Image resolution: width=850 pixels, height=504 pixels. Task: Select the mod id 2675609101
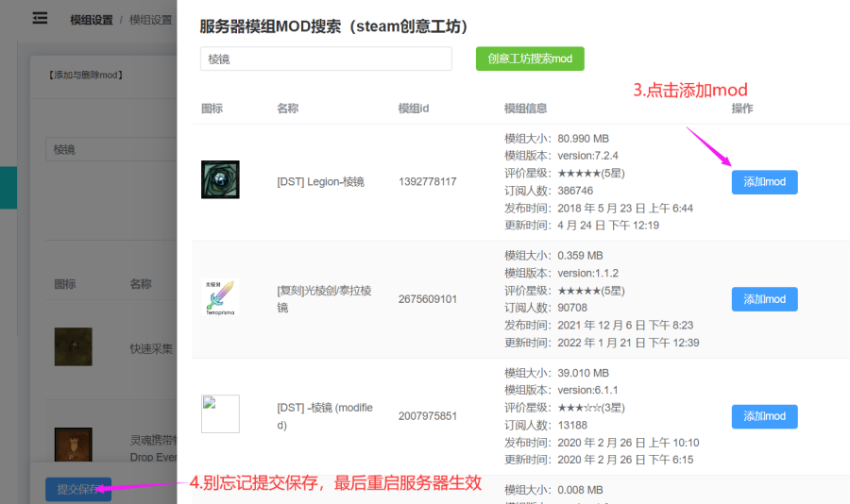427,299
